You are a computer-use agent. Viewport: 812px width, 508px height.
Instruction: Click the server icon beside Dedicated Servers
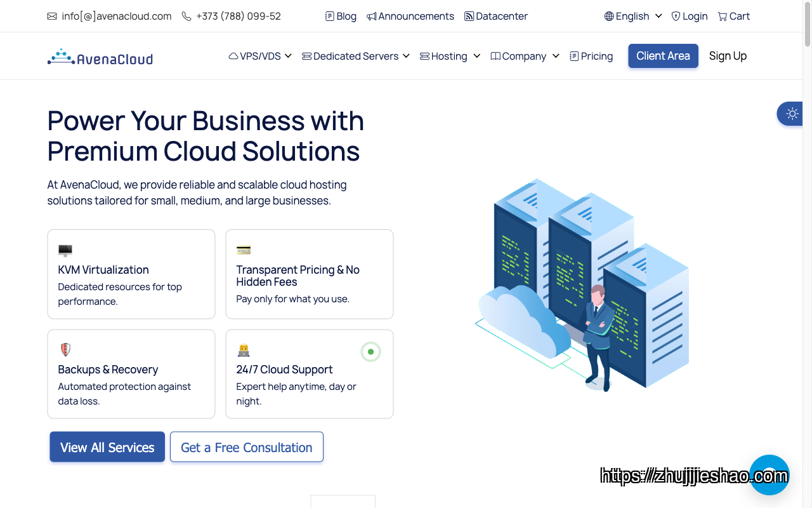pos(307,56)
